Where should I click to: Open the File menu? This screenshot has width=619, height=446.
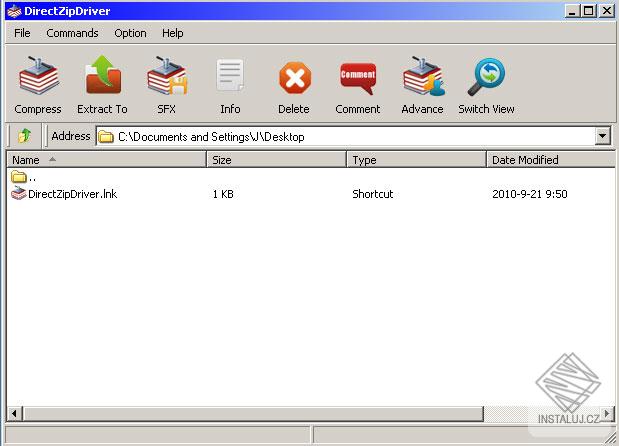(x=22, y=33)
